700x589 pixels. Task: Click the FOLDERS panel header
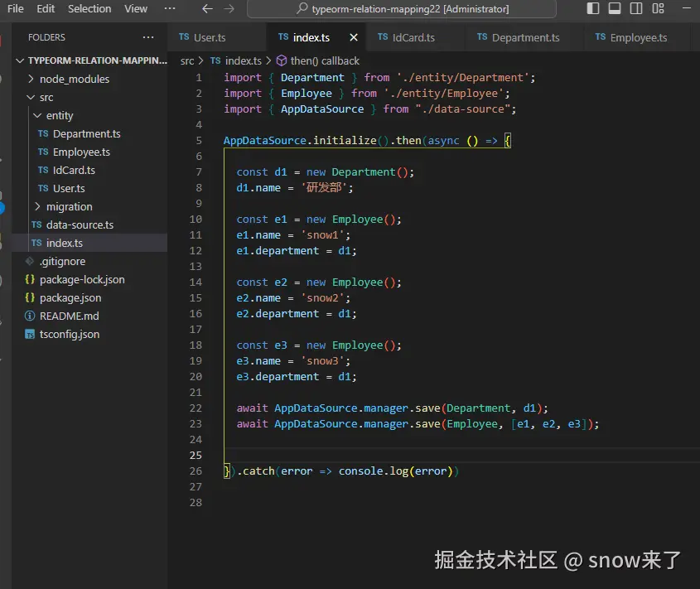[x=46, y=37]
